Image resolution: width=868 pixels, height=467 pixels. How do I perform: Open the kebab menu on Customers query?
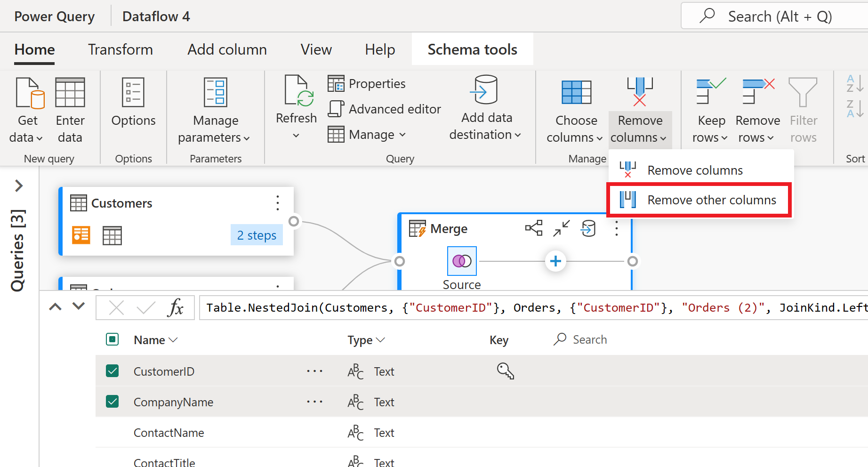277,203
